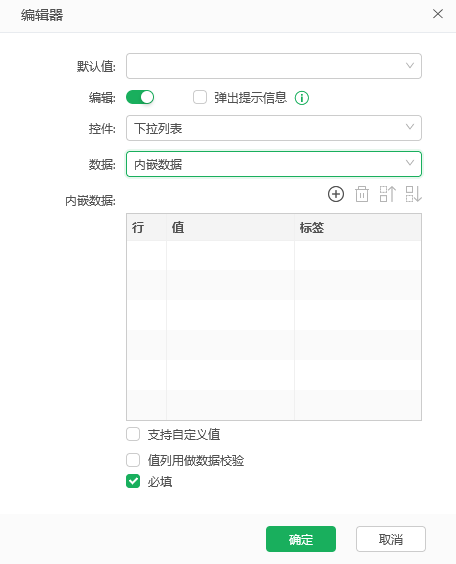Open the 数据 内嵌数据 dropdown
Screen dimensions: 456x564
pos(274,164)
